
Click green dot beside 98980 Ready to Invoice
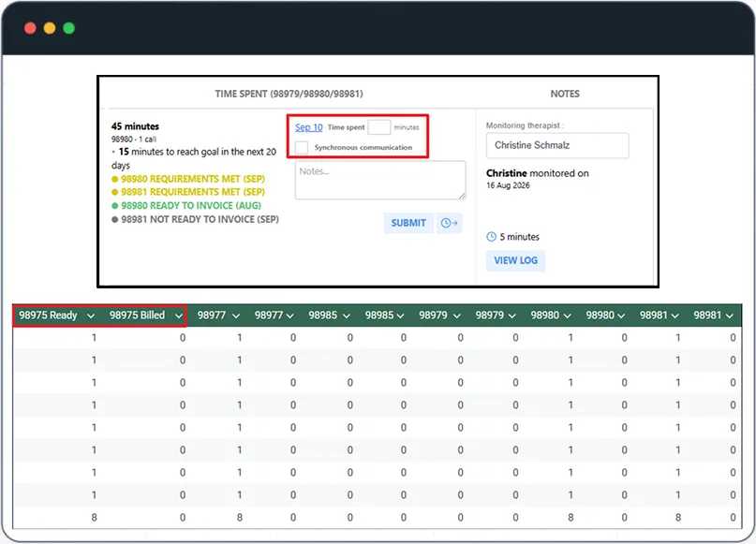click(x=114, y=206)
